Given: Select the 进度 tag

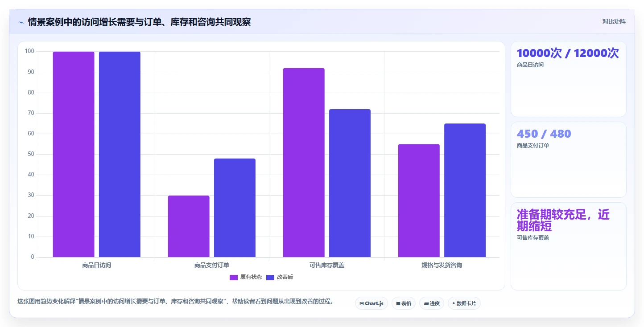Looking at the screenshot, I should [x=431, y=303].
